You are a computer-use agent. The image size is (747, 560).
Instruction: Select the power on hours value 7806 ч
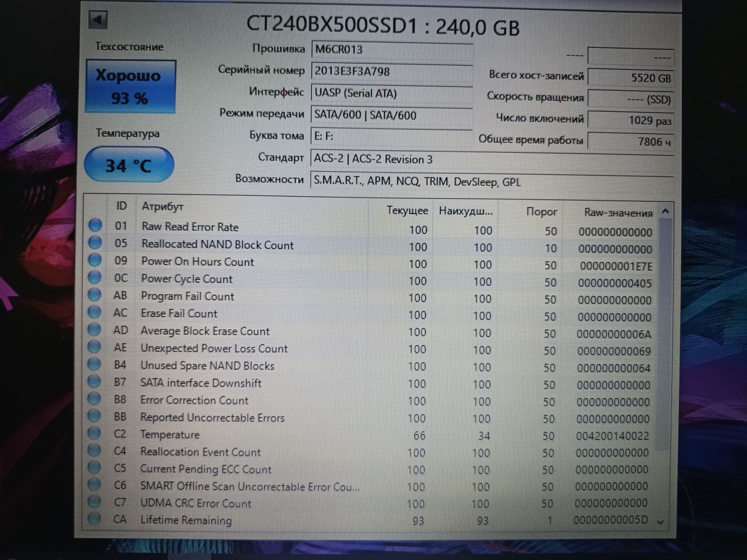631,141
